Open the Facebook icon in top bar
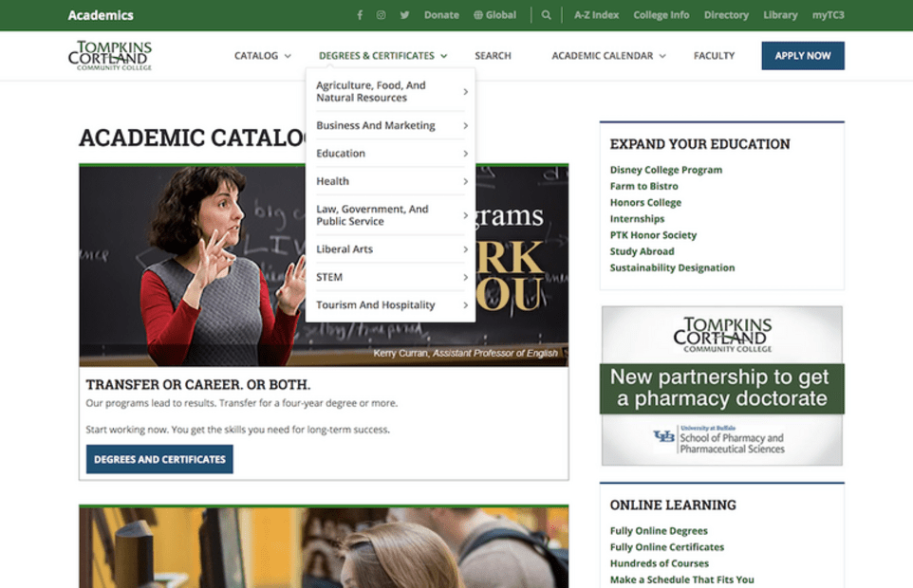913x588 pixels. [x=360, y=15]
